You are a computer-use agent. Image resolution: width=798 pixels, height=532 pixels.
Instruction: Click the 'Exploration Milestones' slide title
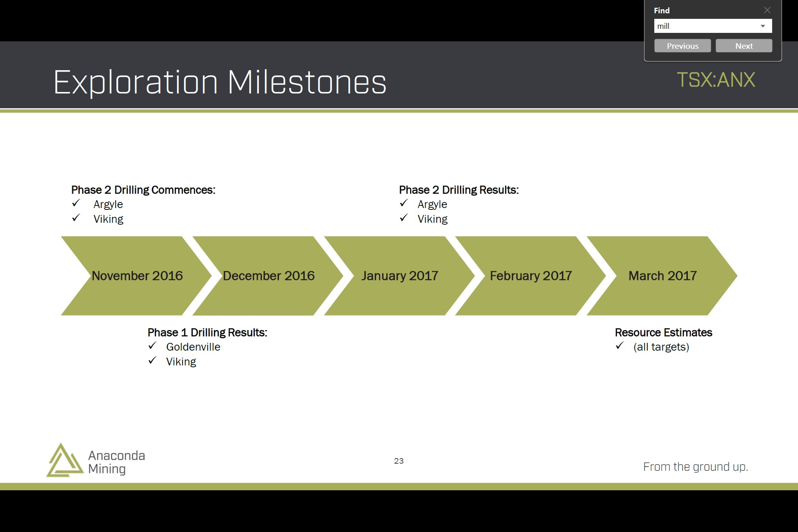point(220,83)
